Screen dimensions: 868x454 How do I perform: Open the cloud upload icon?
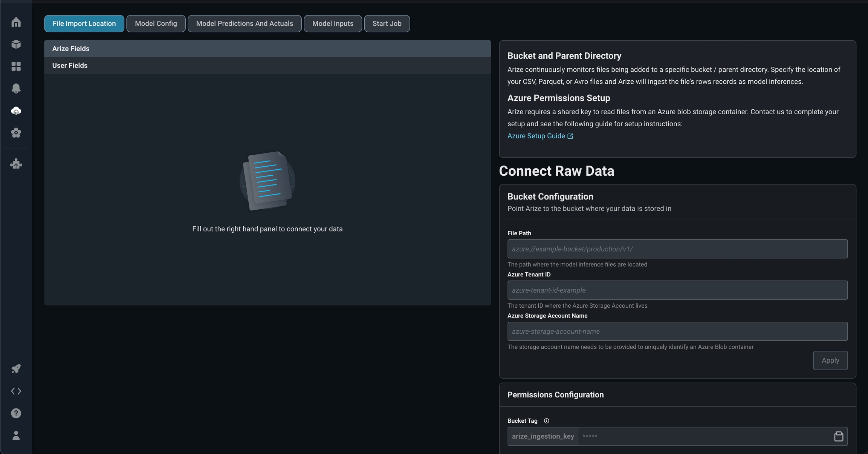16,110
